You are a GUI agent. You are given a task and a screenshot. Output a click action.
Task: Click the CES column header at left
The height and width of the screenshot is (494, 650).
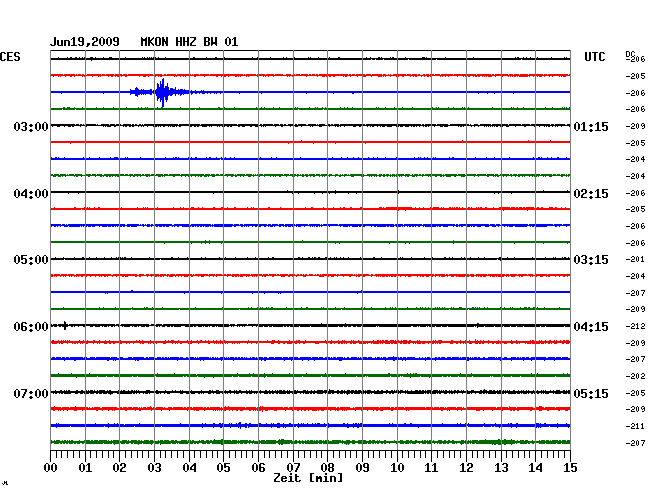[10, 57]
